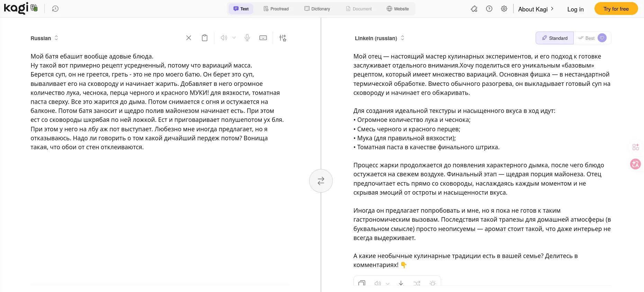Expand the Russian source language selector
Screen dimensions: 644x292
click(x=44, y=38)
